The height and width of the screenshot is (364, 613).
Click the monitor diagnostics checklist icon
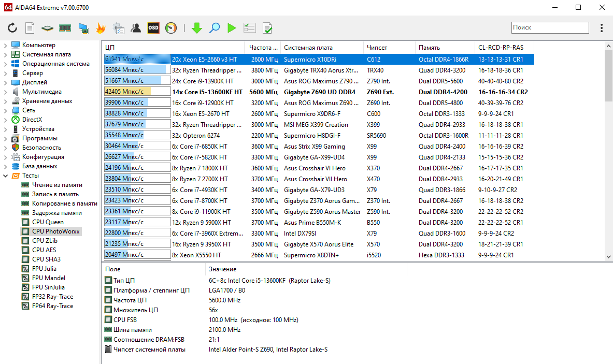pos(119,28)
